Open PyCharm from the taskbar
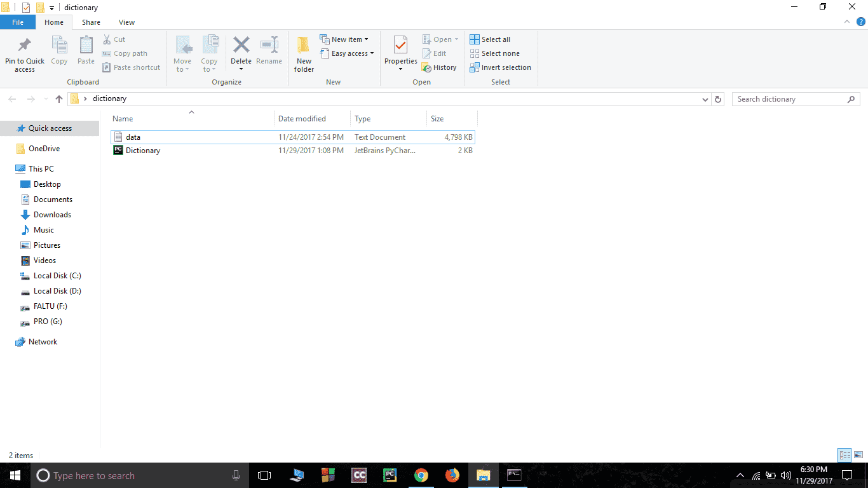The height and width of the screenshot is (488, 868). [x=390, y=475]
